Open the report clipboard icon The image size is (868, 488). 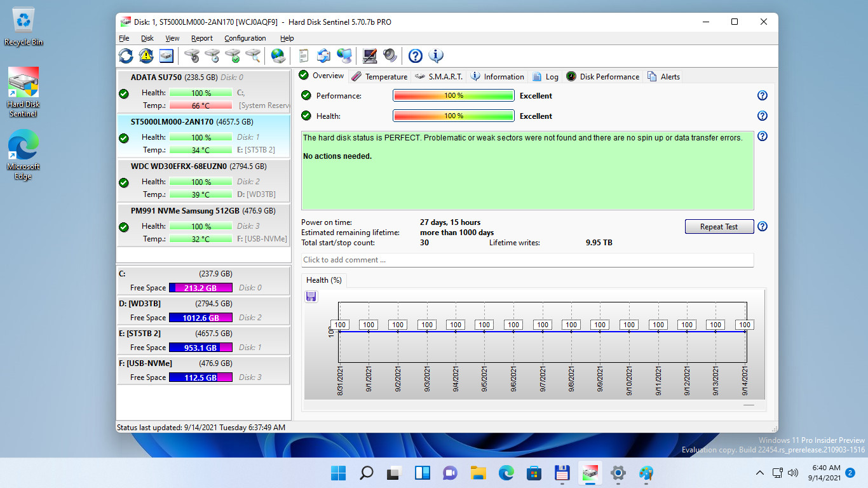(x=304, y=56)
